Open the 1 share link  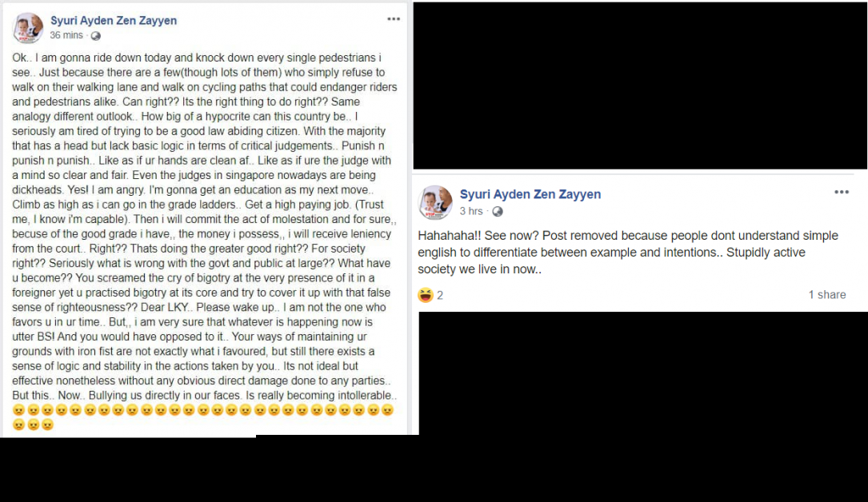pos(827,294)
